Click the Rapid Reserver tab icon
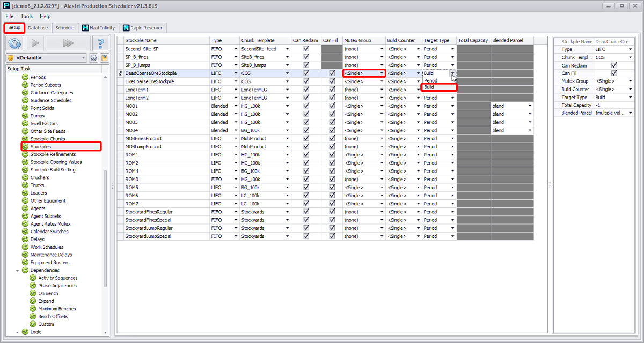Viewport: 644px width, 343px height. pos(126,28)
